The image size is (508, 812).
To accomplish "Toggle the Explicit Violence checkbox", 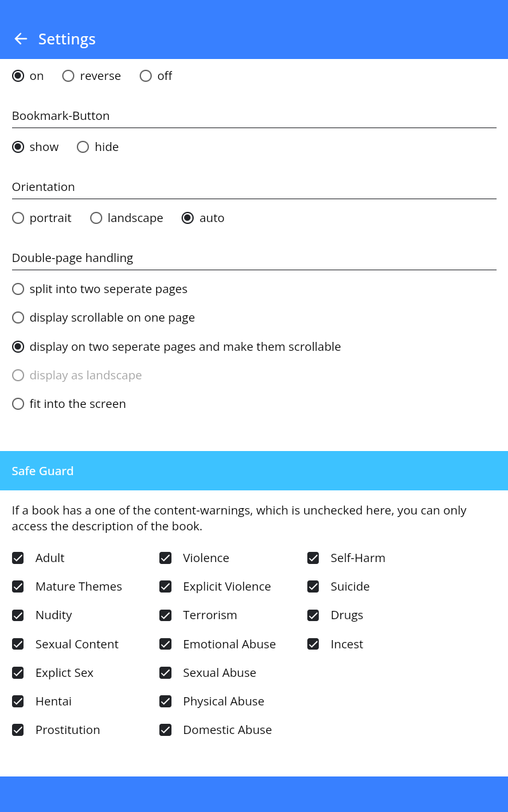I will click(x=166, y=587).
